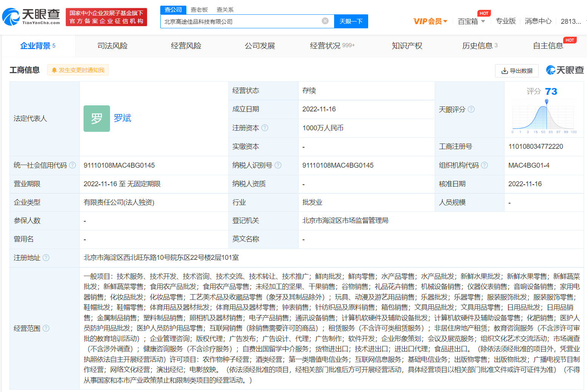The width and height of the screenshot is (587, 392).
Task: Select credit code 91110108MAC4BG0145 under 统一社会信用代码
Action: tap(119, 165)
